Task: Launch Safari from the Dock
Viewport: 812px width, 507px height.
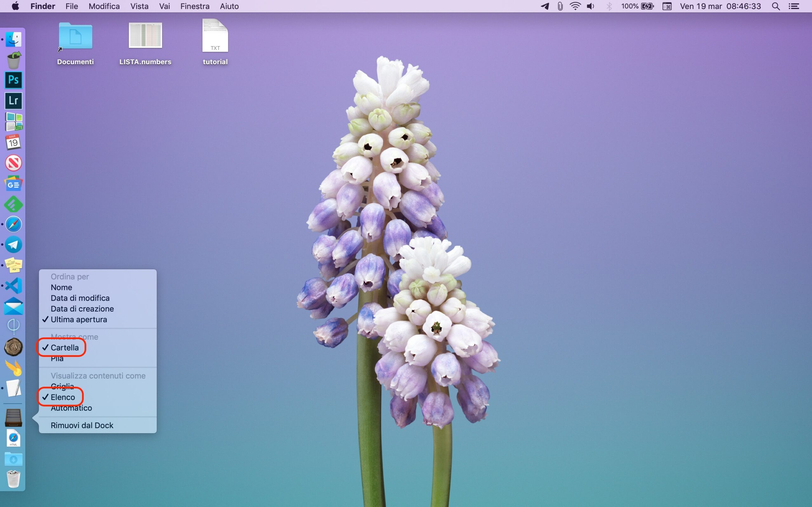Action: point(13,224)
